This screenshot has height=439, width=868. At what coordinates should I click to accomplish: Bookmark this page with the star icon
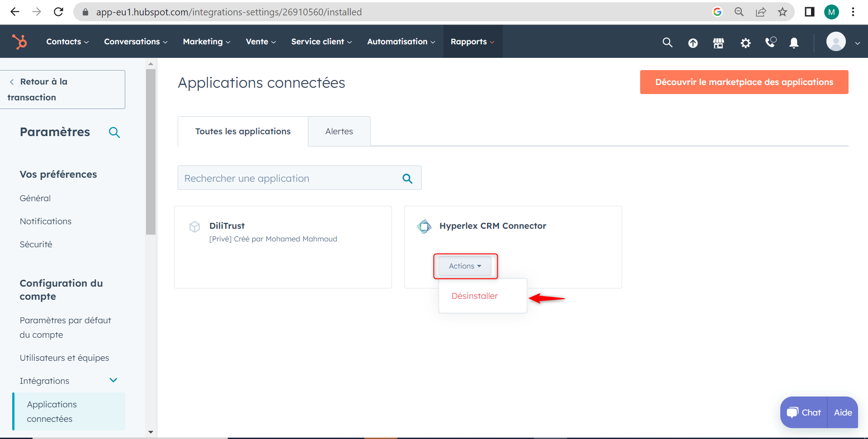783,12
